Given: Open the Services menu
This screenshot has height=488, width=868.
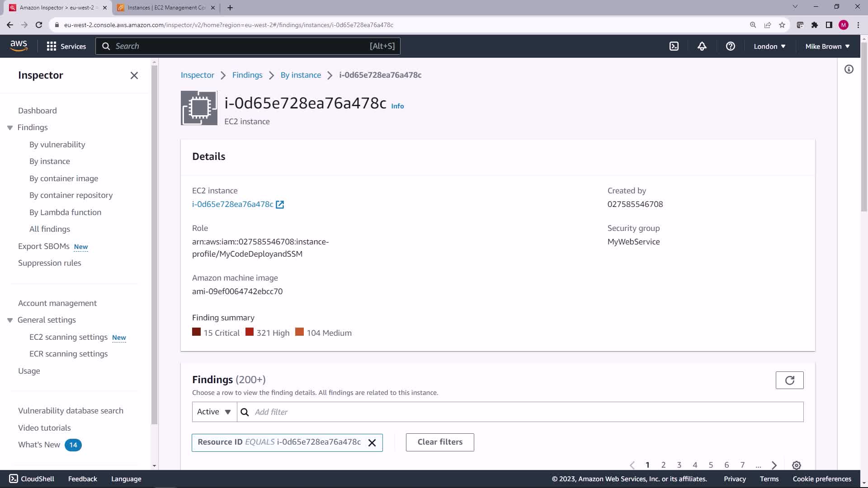Looking at the screenshot, I should coord(66,46).
